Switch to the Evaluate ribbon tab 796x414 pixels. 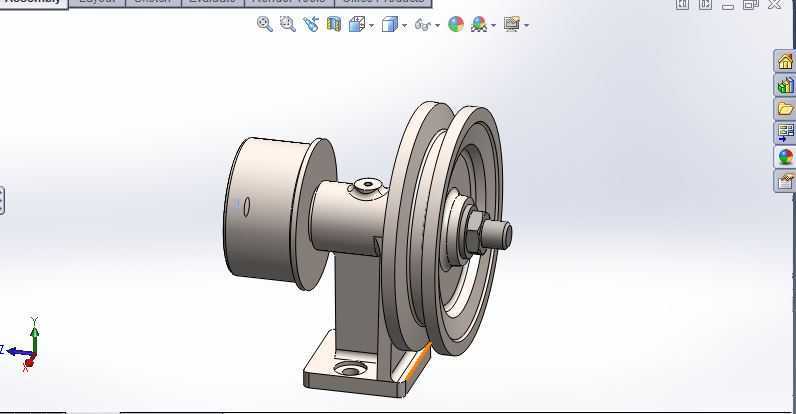[213, 2]
